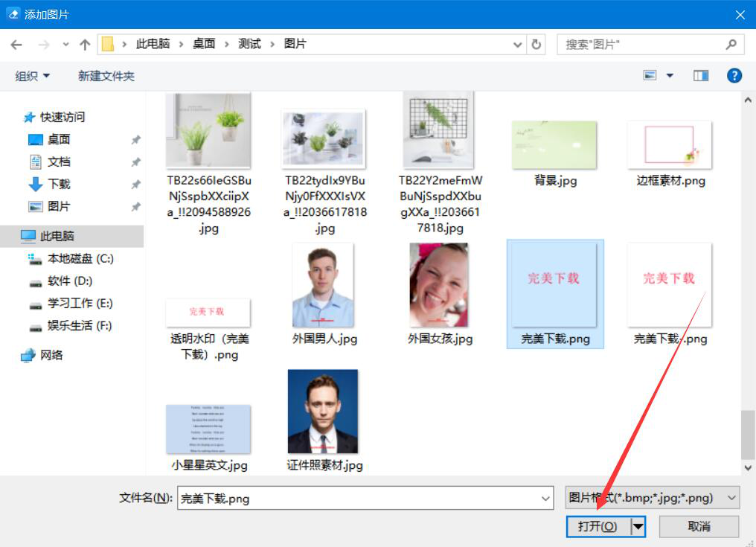
Task: Click scrollbar up arrow in file list
Action: click(x=748, y=100)
